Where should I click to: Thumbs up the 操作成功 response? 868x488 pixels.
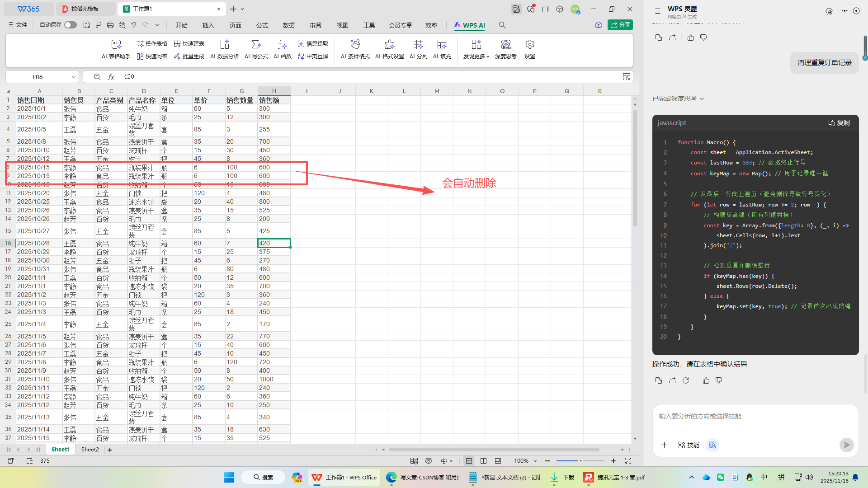point(706,381)
